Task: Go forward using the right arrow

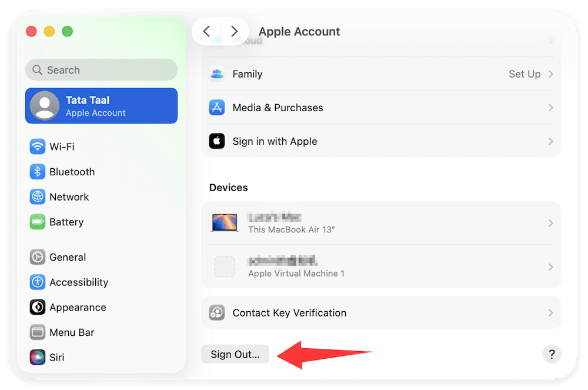Action: click(234, 32)
